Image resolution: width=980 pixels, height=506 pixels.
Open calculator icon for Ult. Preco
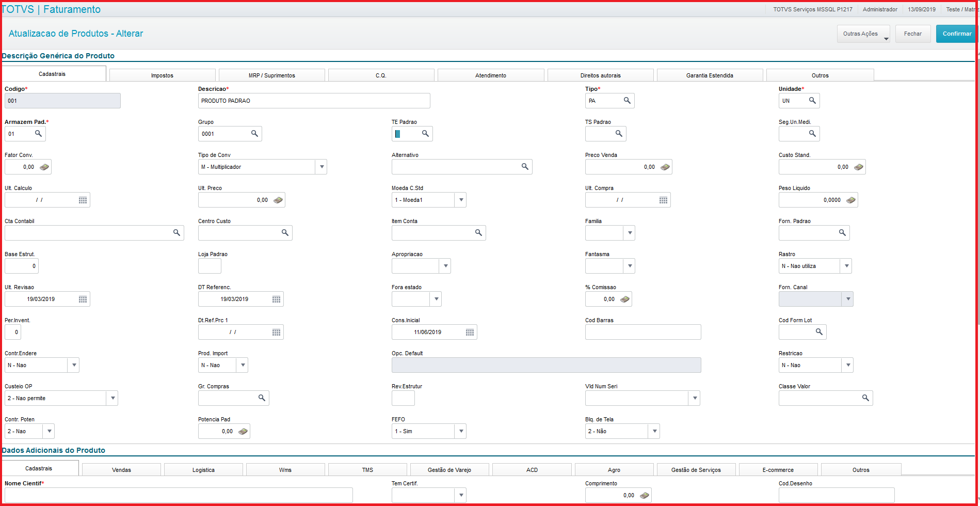coord(278,200)
